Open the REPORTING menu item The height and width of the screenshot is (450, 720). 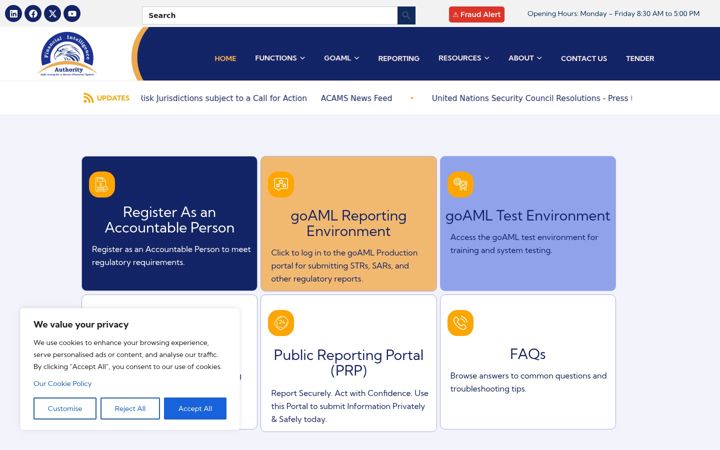click(x=399, y=58)
